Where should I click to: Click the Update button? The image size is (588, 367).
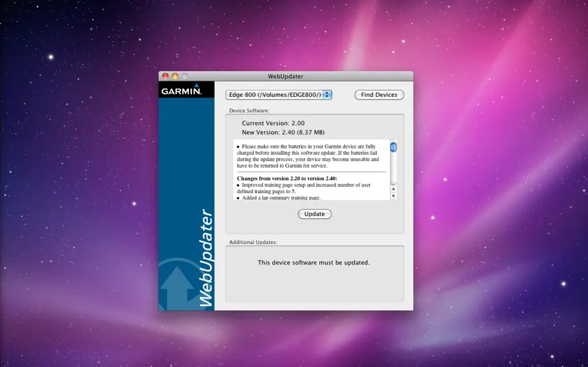(x=314, y=214)
